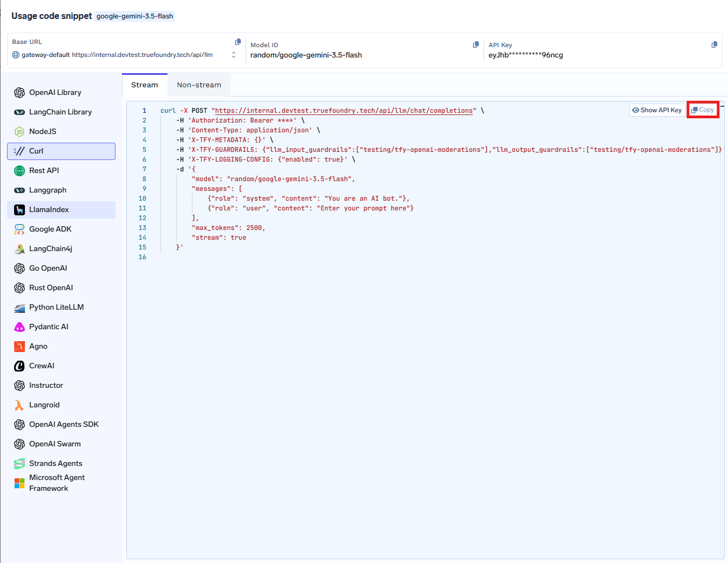728x563 pixels.
Task: Switch to the Stream tab
Action: click(145, 85)
